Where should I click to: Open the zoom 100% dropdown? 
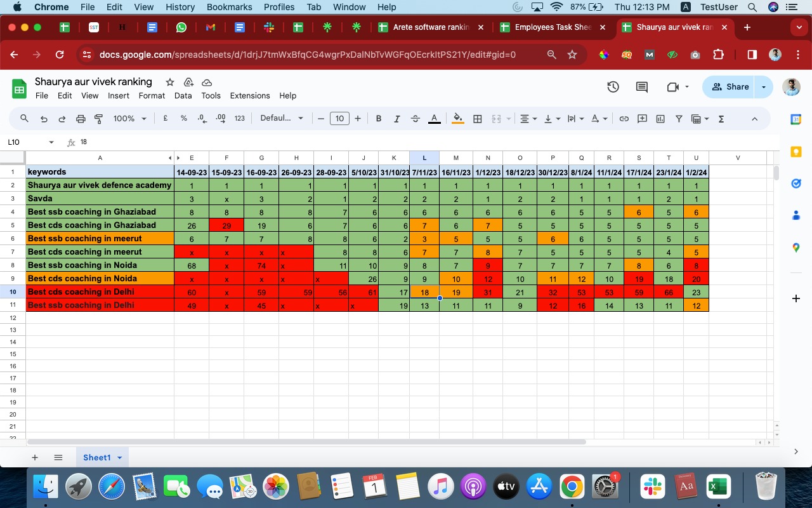coord(129,119)
